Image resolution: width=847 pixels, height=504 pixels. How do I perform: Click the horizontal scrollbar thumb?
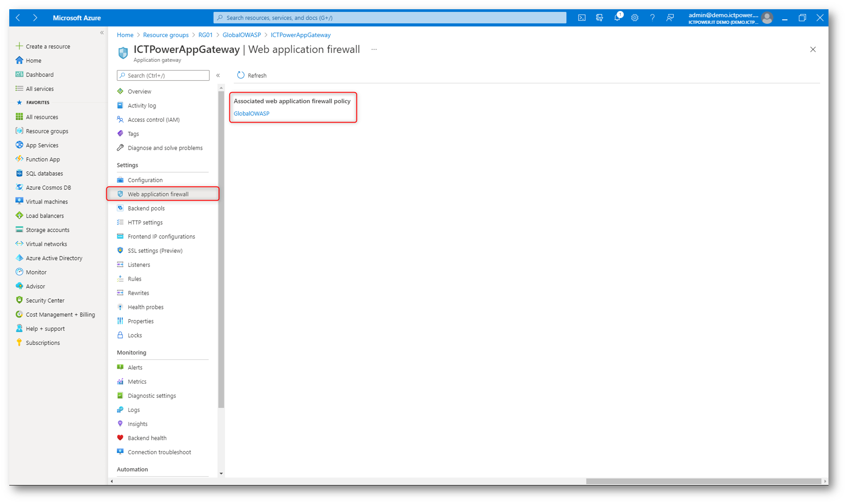703,481
